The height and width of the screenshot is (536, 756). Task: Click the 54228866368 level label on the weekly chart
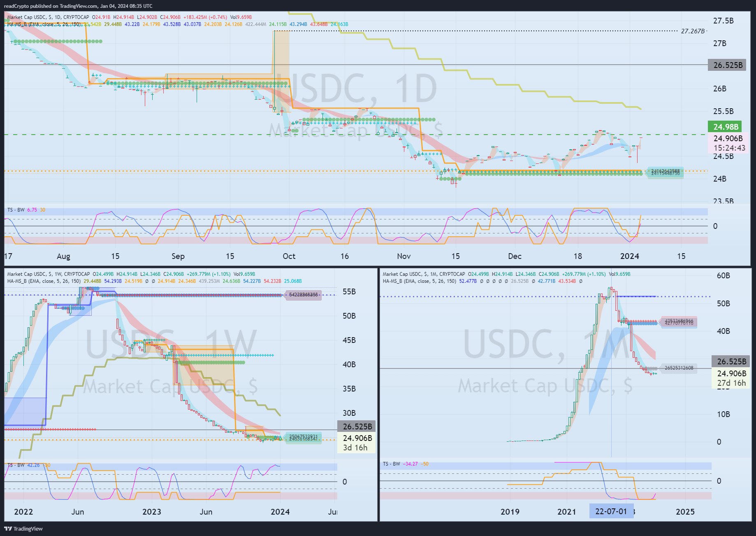(303, 295)
